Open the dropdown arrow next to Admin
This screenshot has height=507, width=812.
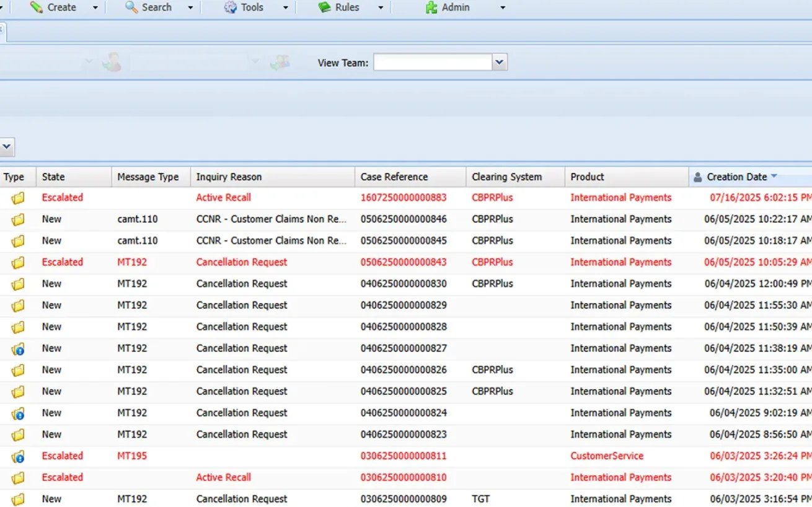503,8
